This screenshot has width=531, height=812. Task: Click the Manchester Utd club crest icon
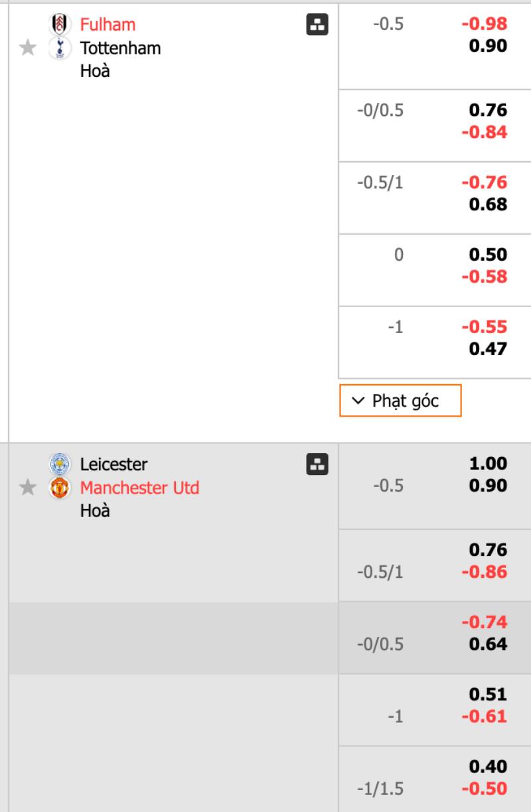click(x=60, y=488)
